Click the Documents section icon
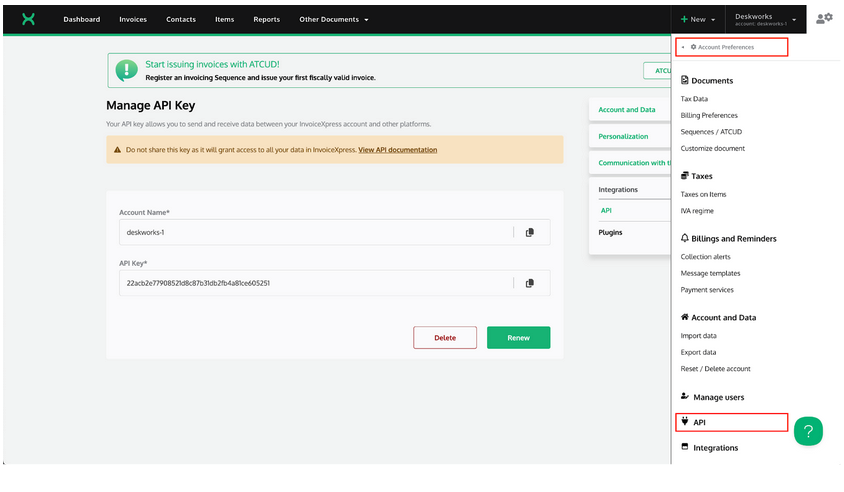This screenshot has height=492, width=844. coord(684,80)
